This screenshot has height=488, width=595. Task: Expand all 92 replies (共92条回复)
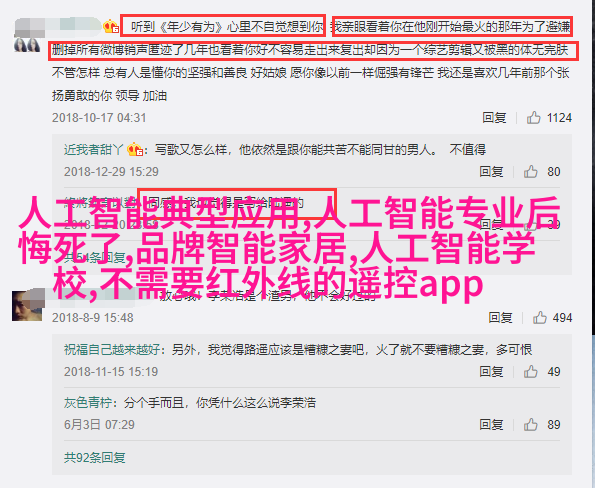tap(95, 458)
